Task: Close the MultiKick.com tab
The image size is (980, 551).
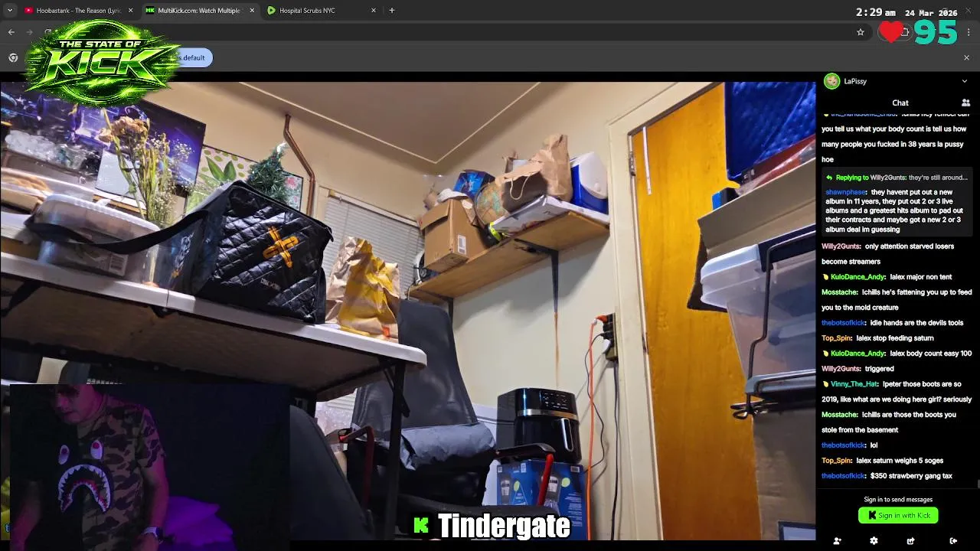Action: 252,11
